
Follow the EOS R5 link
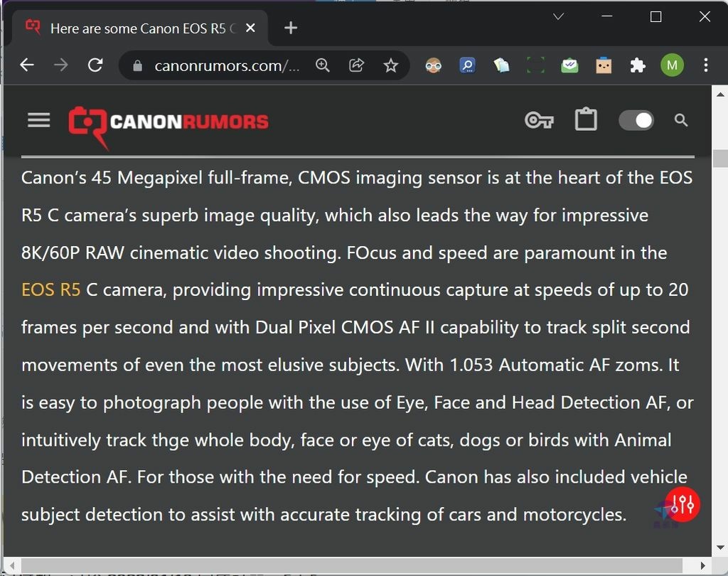pyautogui.click(x=51, y=290)
